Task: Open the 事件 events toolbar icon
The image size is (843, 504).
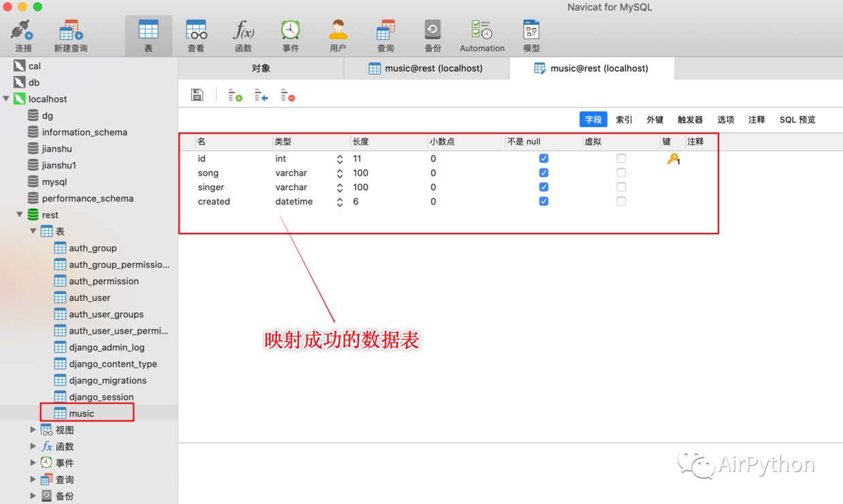Action: [290, 35]
